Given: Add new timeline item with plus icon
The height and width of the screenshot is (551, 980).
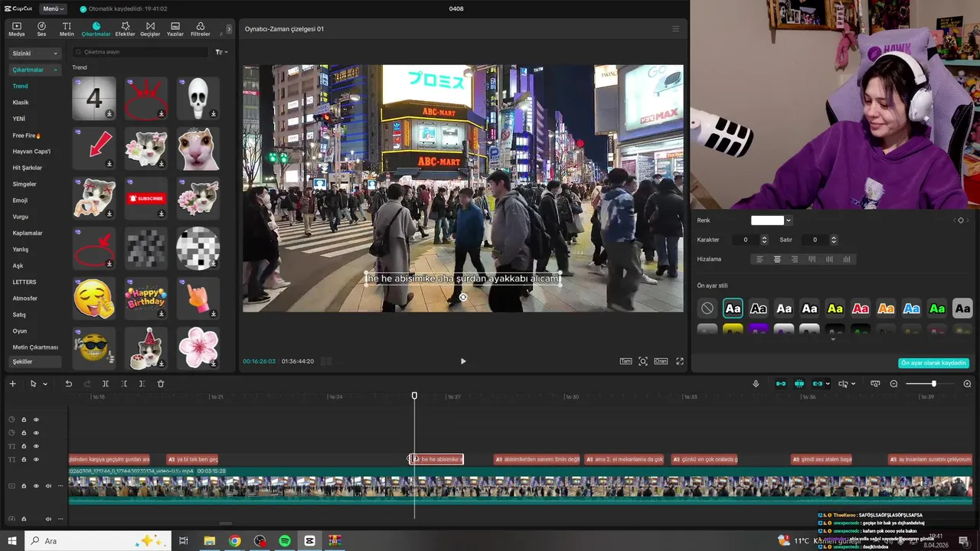Looking at the screenshot, I should 12,383.
